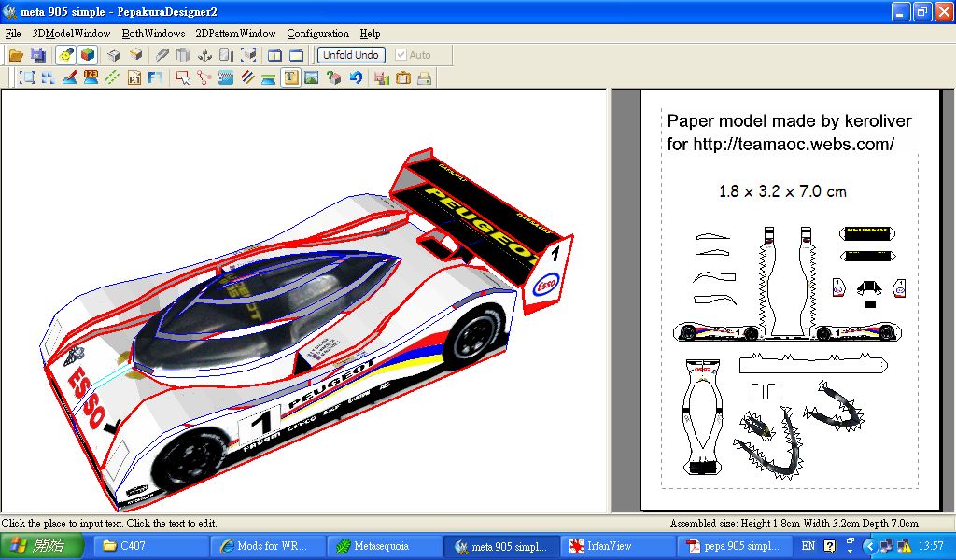Click the 13:57 taskbar clock

click(931, 546)
